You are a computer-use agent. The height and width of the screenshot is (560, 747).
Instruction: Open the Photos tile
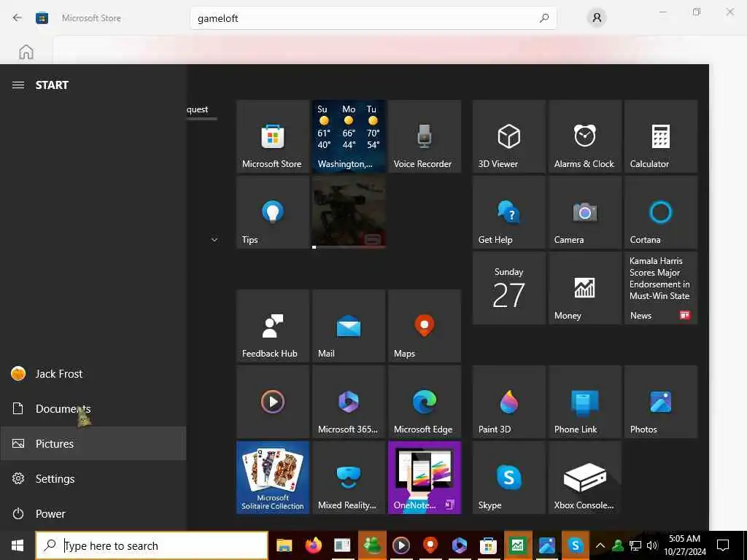click(661, 402)
